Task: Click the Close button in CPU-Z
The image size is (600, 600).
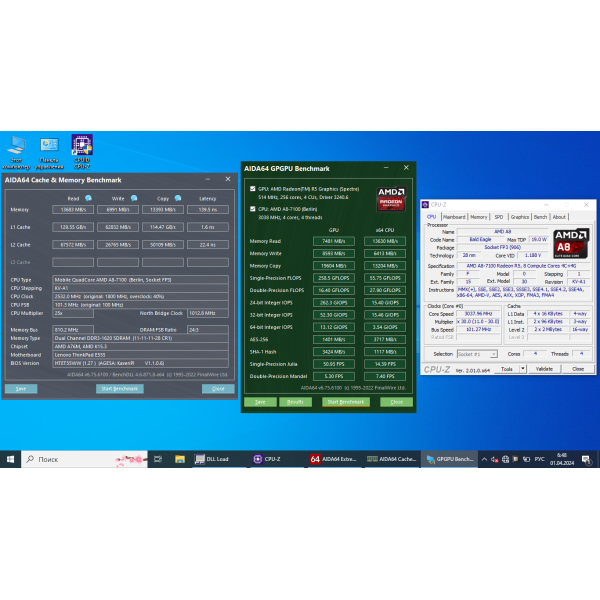Action: (x=578, y=369)
